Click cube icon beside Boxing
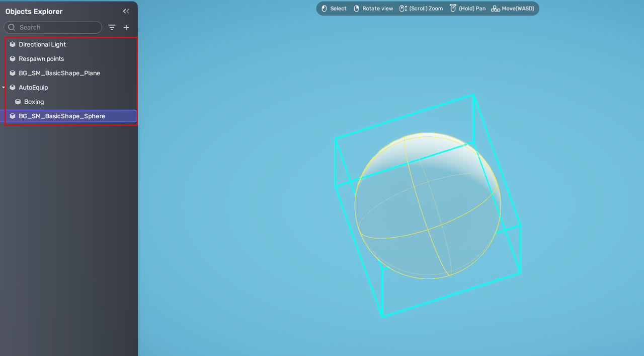This screenshot has height=356, width=644. [x=18, y=102]
